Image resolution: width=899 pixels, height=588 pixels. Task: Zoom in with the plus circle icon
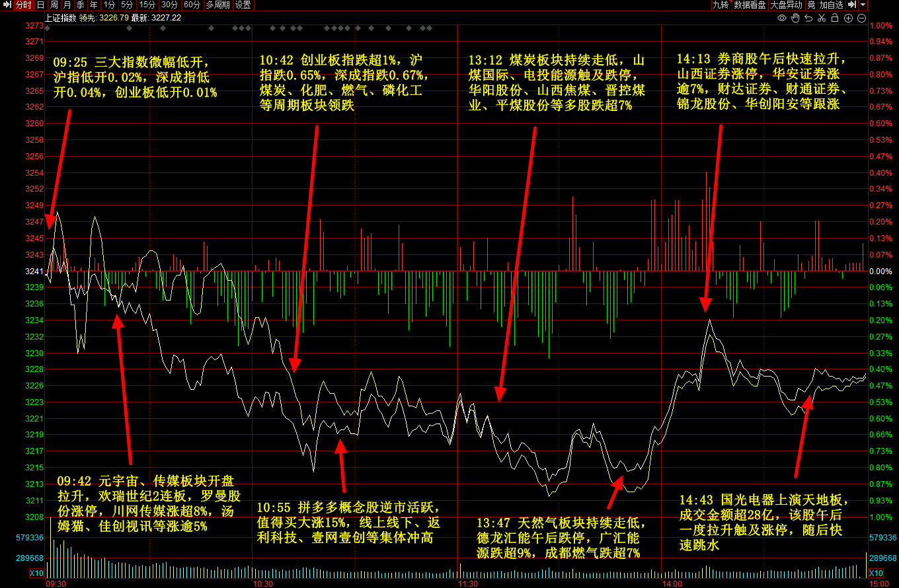pos(850,18)
